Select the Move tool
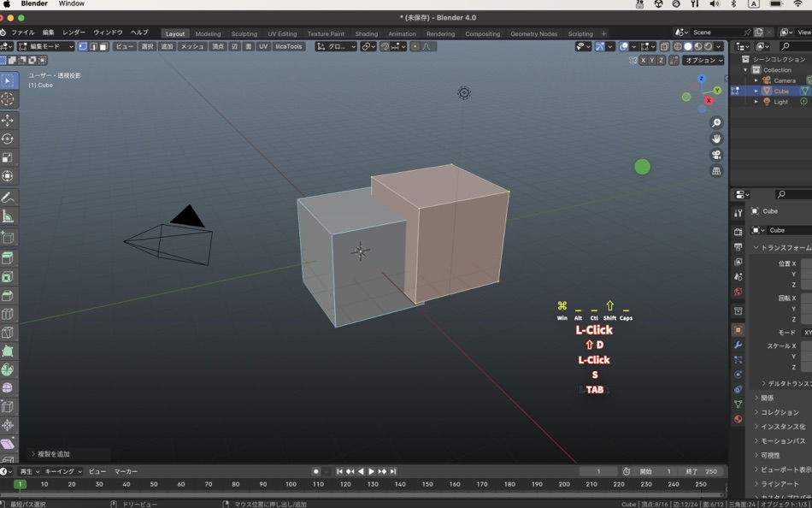Viewport: 812px width, 508px height. coord(8,121)
